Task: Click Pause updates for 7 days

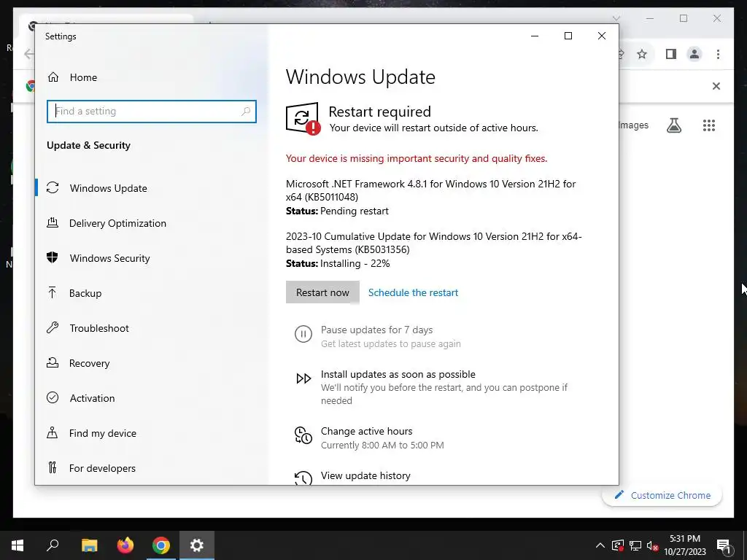Action: 376,330
